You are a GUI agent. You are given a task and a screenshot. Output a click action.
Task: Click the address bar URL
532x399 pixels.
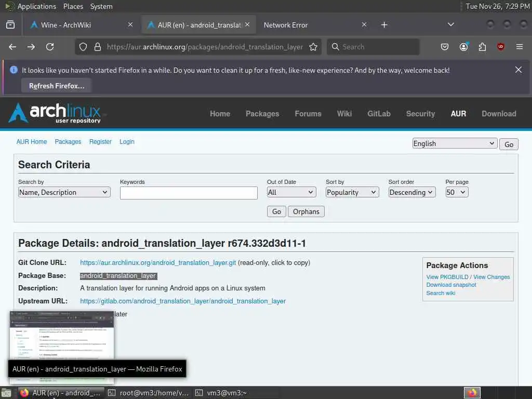pyautogui.click(x=205, y=47)
